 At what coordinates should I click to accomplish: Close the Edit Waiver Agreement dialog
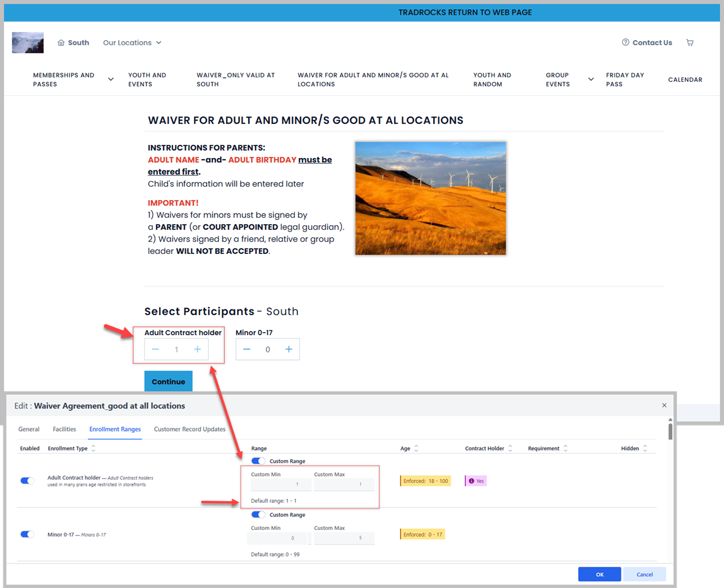(664, 405)
